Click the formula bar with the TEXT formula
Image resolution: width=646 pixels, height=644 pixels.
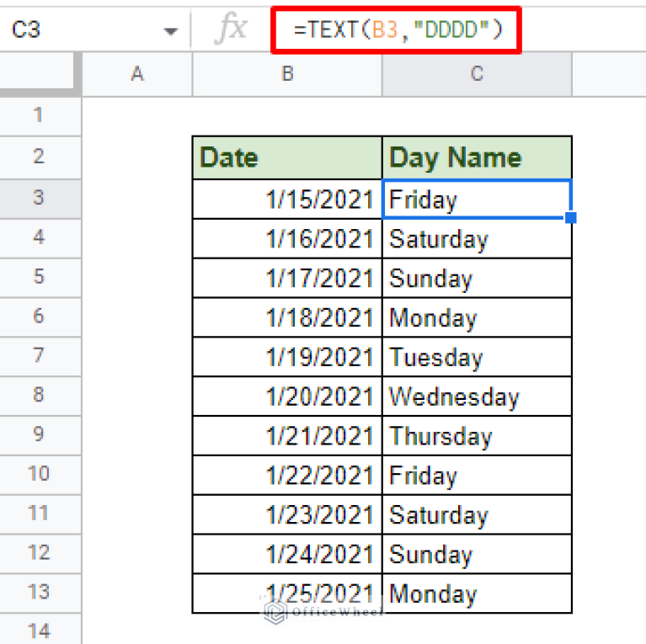(x=397, y=30)
